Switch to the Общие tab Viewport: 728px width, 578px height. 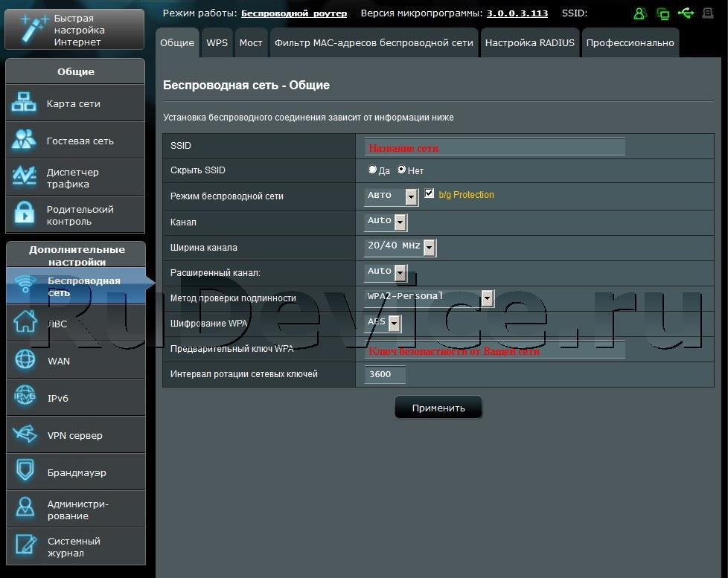point(177,42)
